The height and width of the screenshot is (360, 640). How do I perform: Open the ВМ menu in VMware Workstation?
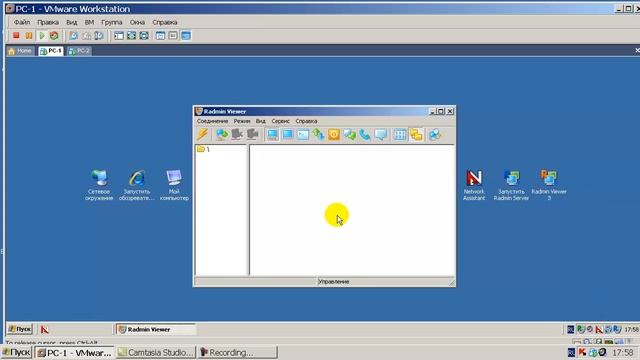[x=89, y=22]
